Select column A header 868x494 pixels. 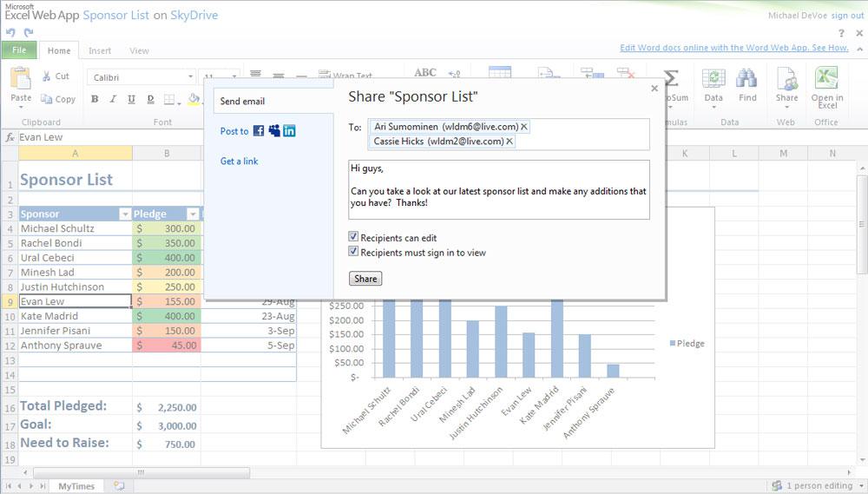tap(76, 154)
